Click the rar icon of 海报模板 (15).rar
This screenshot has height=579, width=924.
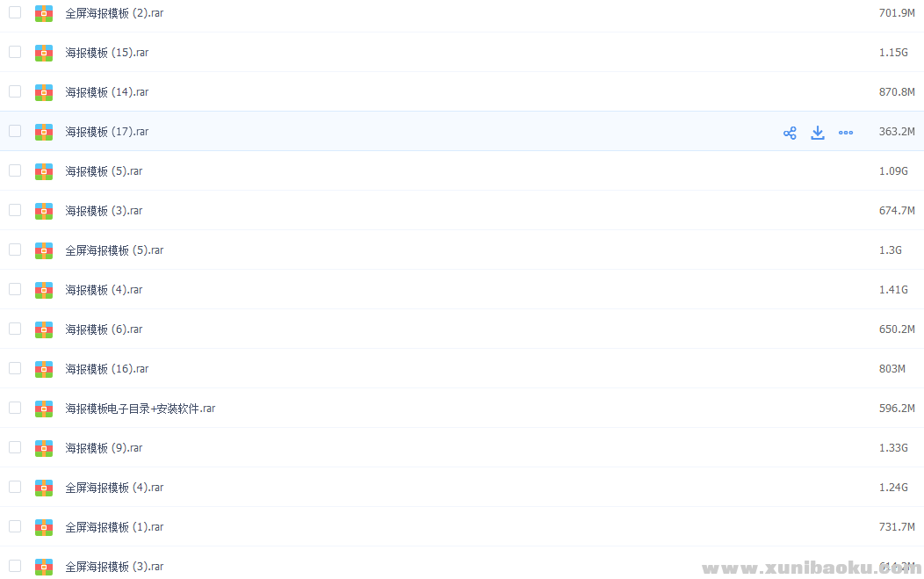[x=44, y=53]
